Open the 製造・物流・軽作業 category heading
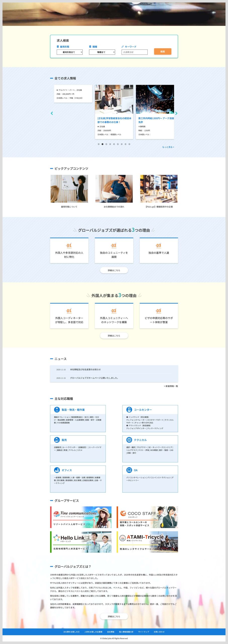This screenshot has height=644, width=228. point(73,410)
